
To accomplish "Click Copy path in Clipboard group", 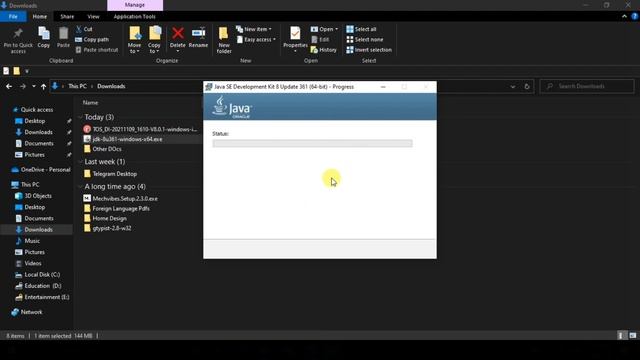I will pyautogui.click(x=92, y=40).
